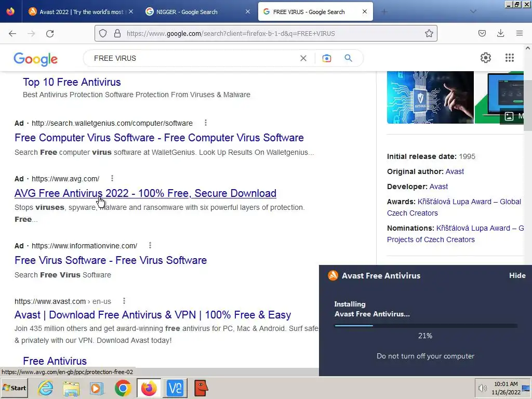Open Free Computer Virus Software ad
Image resolution: width=532 pixels, height=399 pixels.
pos(159,138)
